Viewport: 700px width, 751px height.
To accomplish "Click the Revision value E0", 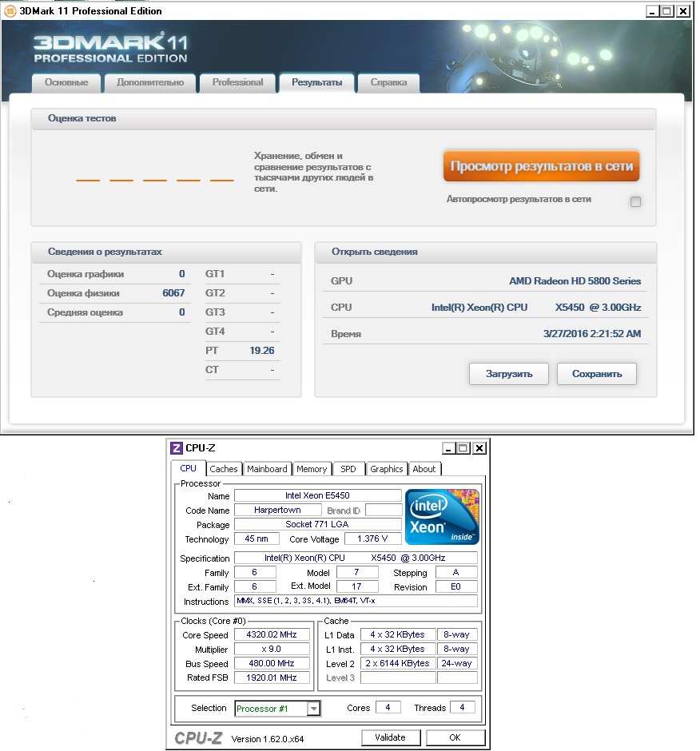I will [x=455, y=586].
